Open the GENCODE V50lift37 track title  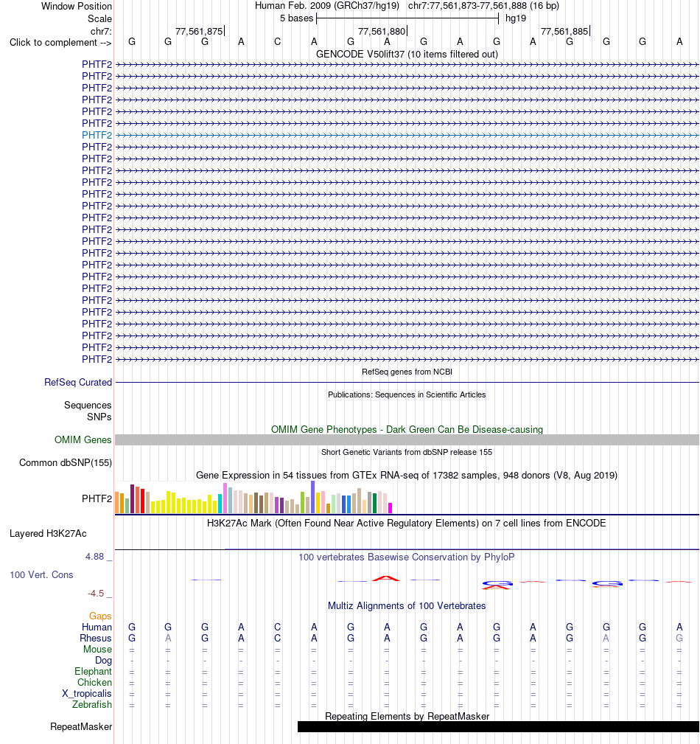[407, 55]
